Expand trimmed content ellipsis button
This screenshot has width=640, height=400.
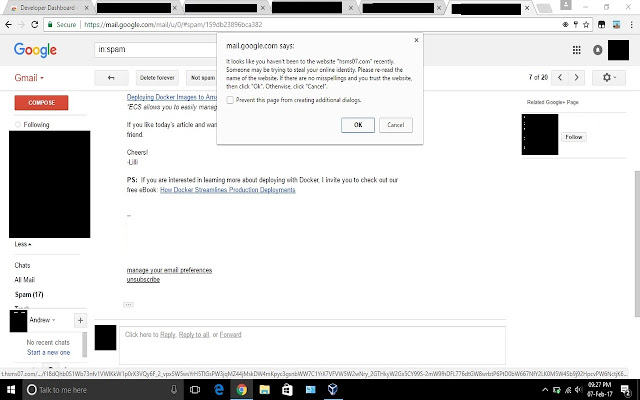128,304
